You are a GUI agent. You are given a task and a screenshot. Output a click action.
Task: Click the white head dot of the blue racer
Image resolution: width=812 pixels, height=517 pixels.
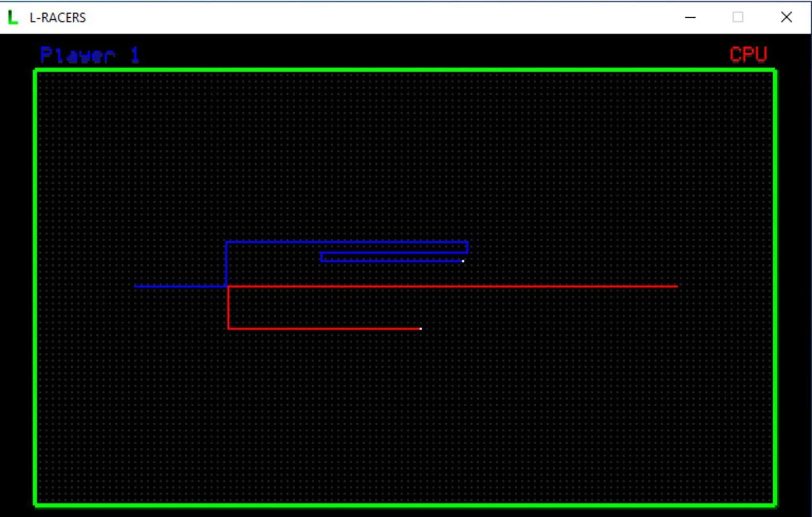pos(463,261)
